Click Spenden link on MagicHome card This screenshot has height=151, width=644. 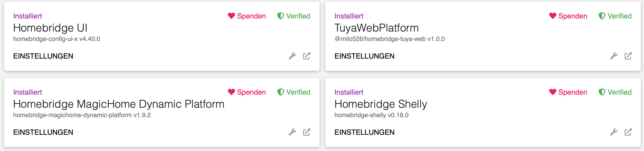247,92
